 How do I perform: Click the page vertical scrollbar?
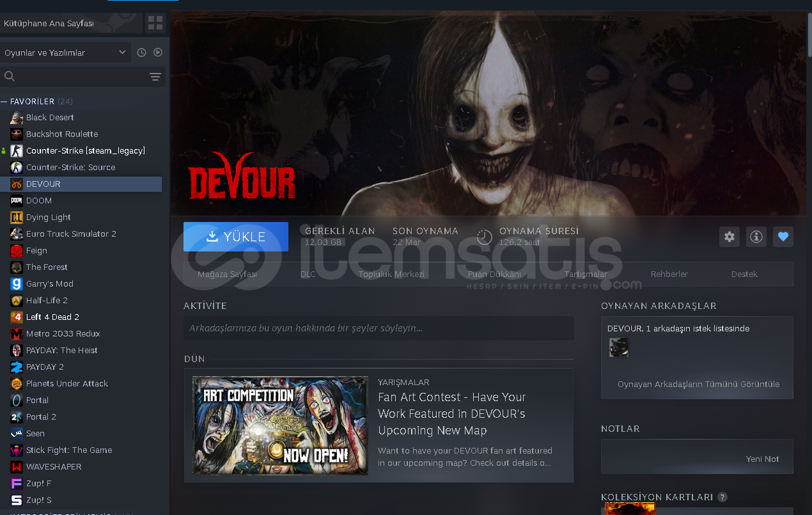click(x=809, y=34)
